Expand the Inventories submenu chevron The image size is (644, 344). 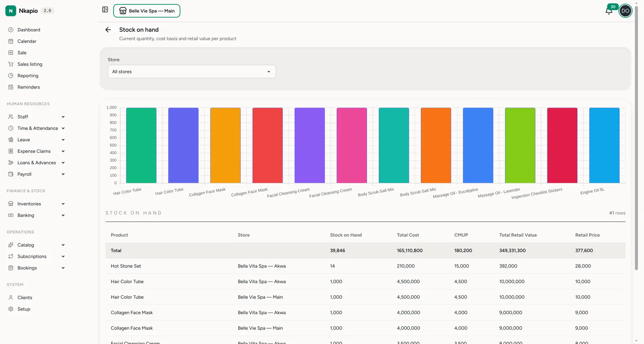tap(63, 204)
